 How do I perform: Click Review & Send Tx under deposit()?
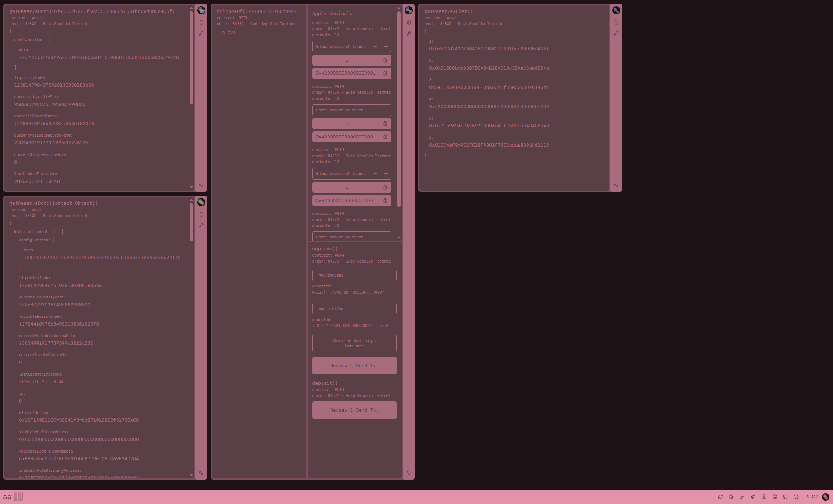pyautogui.click(x=354, y=410)
